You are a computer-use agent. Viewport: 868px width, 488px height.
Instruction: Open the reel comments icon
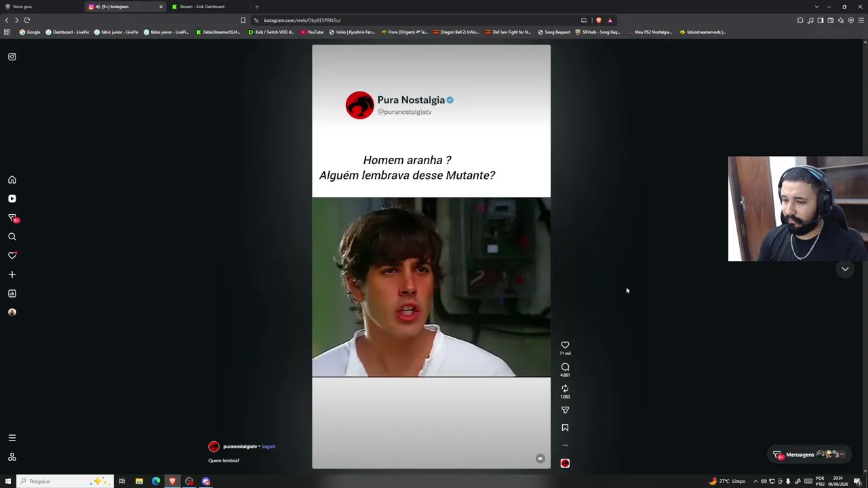click(565, 367)
